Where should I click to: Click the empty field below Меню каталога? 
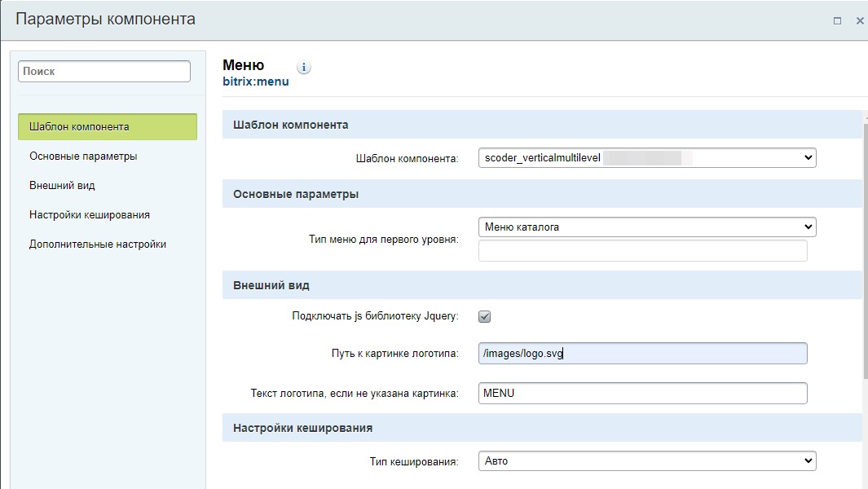coord(642,251)
